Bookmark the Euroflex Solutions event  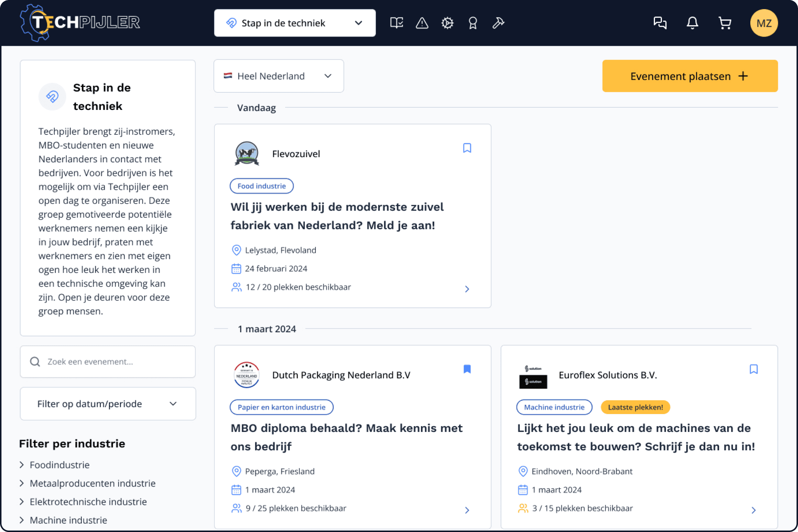click(x=754, y=369)
